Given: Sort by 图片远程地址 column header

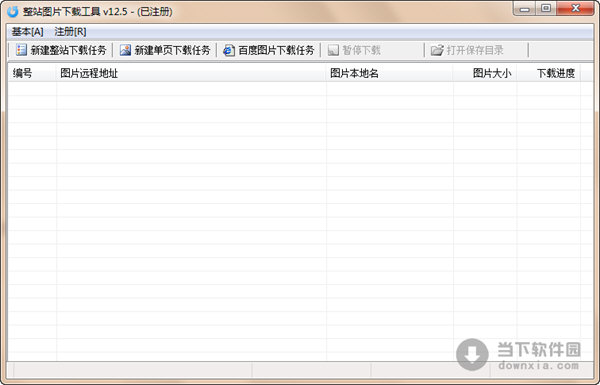Looking at the screenshot, I should [191, 73].
